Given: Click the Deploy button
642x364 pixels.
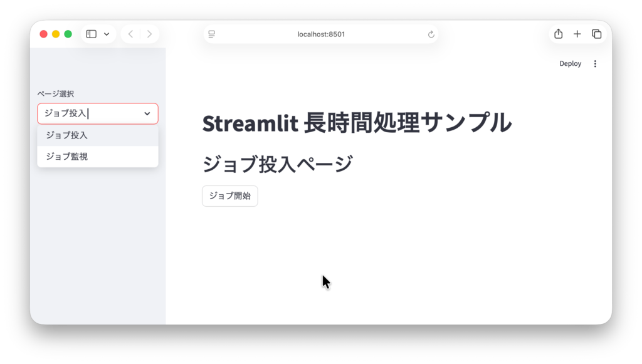Looking at the screenshot, I should 570,63.
